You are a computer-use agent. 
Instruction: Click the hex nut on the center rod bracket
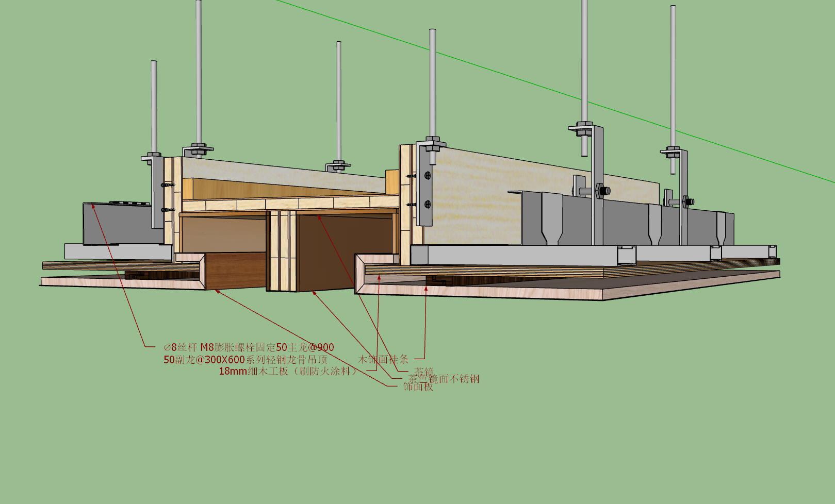coord(338,165)
